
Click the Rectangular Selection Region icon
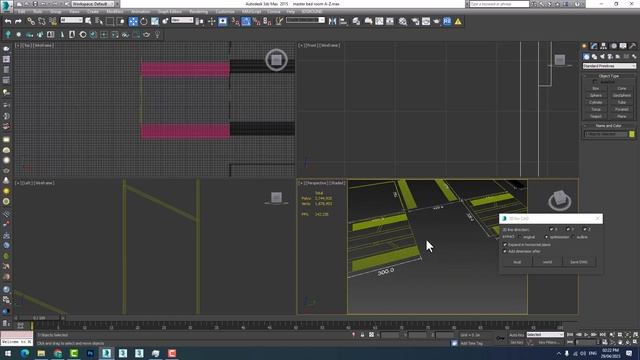[x=110, y=21]
